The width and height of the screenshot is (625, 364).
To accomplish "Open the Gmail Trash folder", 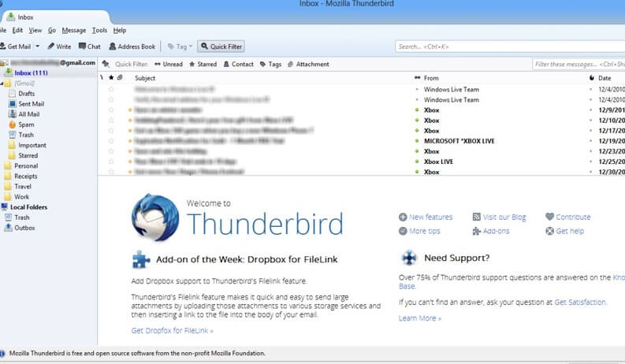I will [x=26, y=135].
